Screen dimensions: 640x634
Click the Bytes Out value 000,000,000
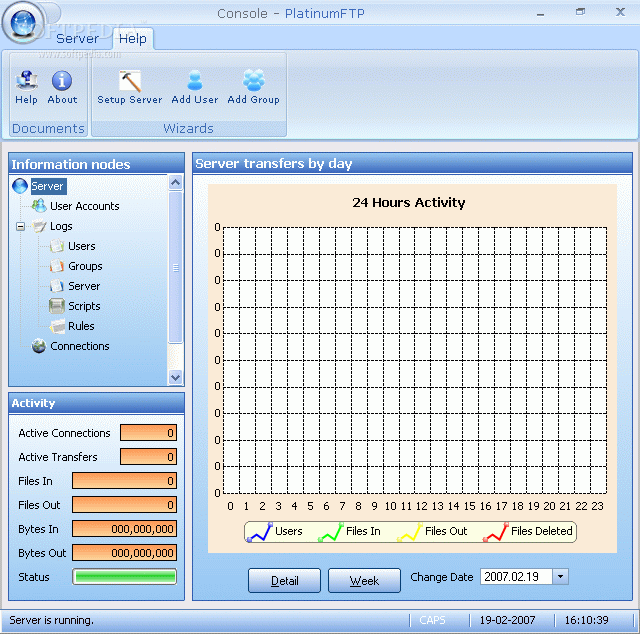click(x=124, y=553)
